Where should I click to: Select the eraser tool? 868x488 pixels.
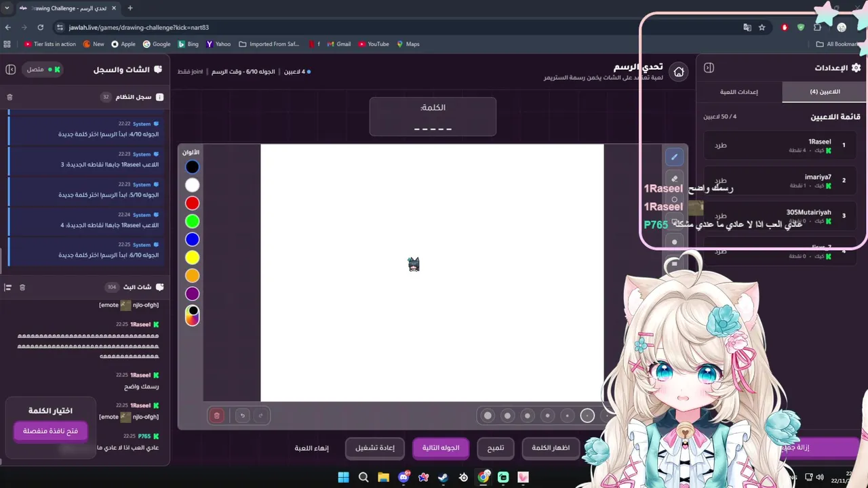(674, 179)
